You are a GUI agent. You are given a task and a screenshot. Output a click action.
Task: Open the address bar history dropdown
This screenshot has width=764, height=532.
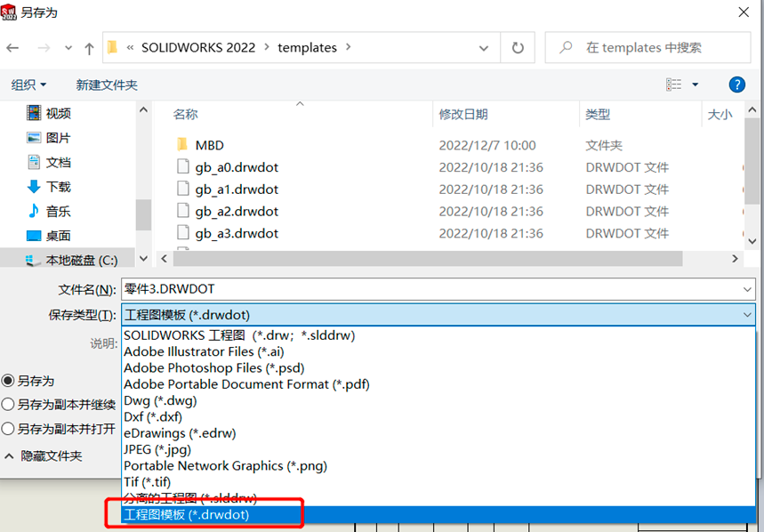pyautogui.click(x=483, y=48)
